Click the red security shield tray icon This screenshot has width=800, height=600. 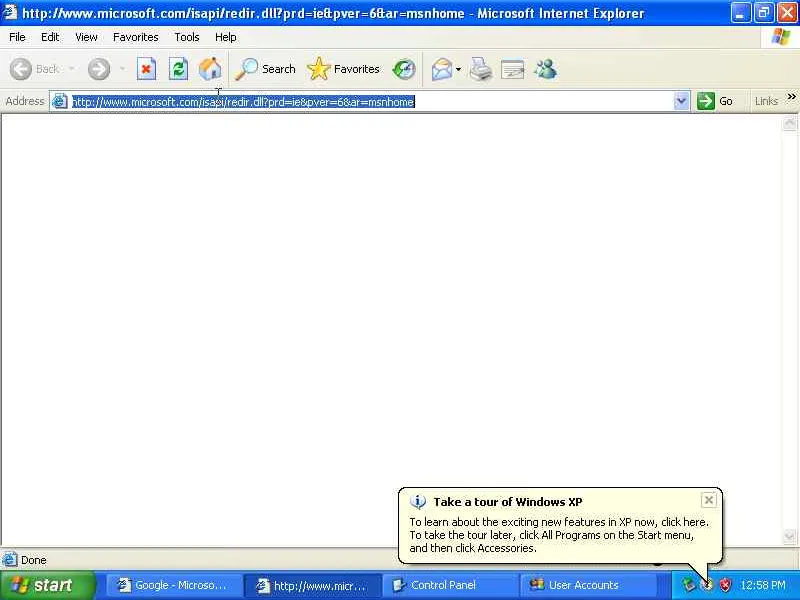[x=725, y=585]
